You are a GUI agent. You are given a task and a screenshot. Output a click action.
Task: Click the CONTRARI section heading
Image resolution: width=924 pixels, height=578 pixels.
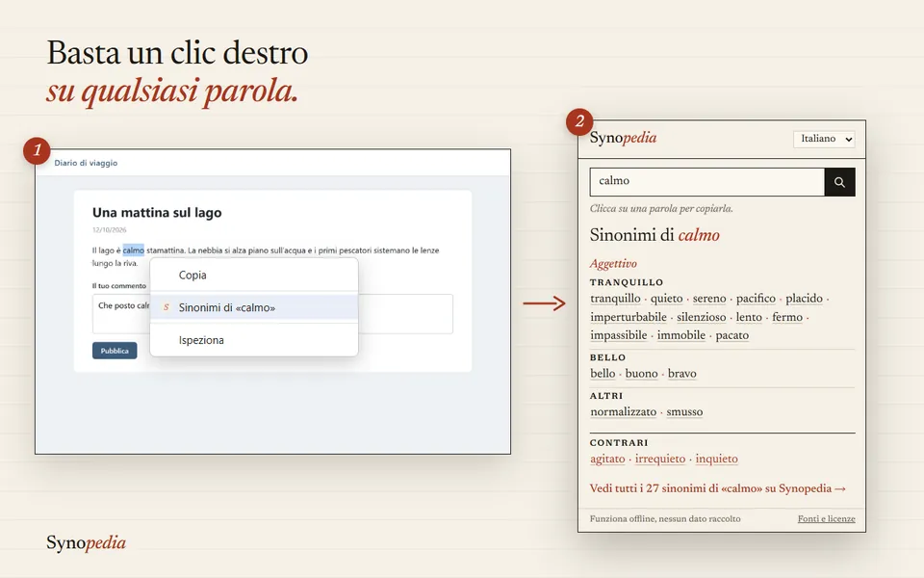[x=619, y=443]
